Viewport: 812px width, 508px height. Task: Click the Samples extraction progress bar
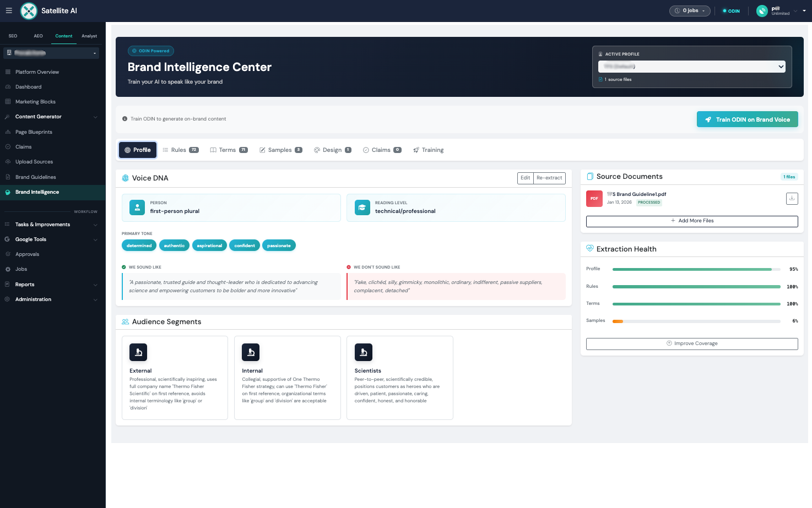(x=696, y=321)
